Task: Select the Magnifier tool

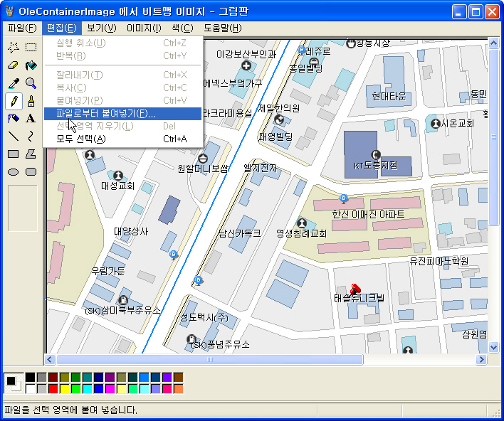Action: [x=31, y=83]
